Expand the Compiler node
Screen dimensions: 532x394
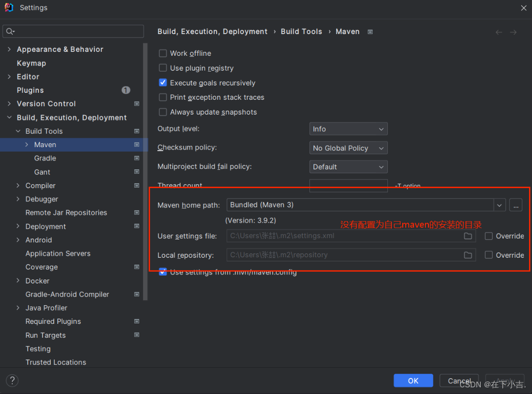18,185
